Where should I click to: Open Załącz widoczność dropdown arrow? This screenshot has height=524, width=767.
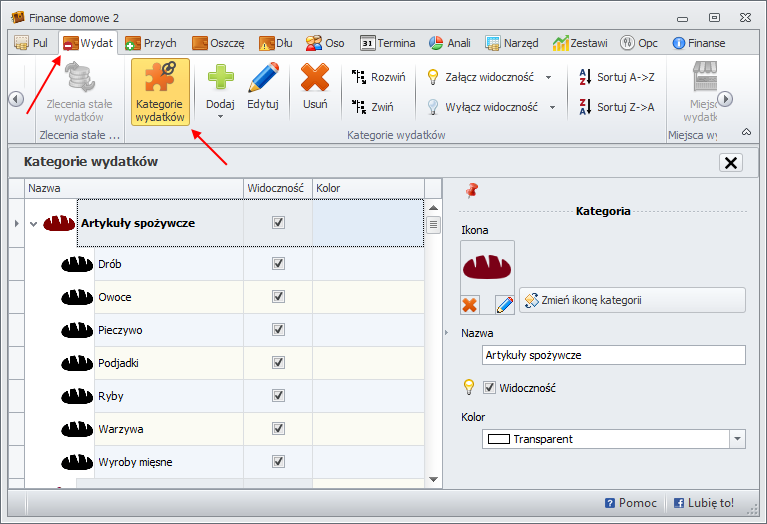(549, 77)
